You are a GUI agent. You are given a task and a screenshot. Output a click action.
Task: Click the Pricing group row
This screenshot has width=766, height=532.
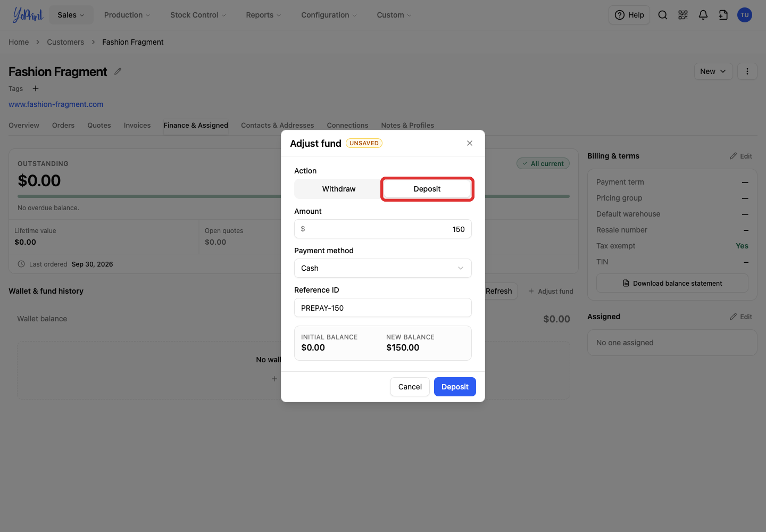(672, 198)
